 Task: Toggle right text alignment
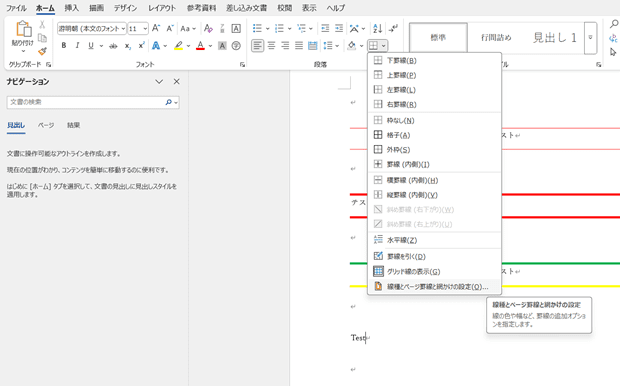pos(285,46)
